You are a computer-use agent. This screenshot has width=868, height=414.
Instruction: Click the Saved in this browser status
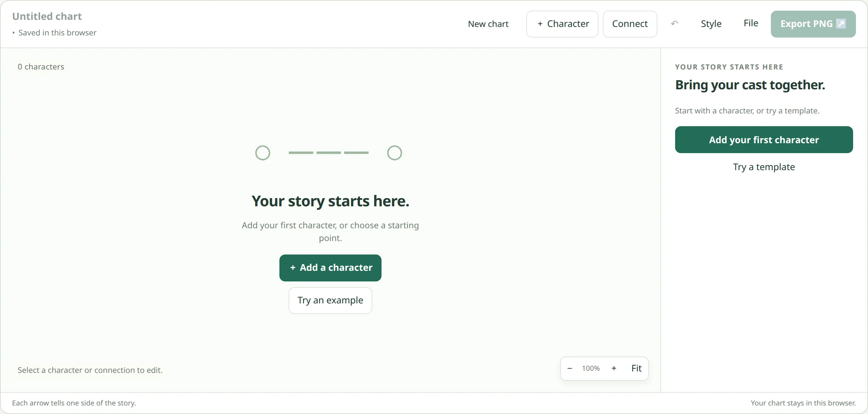click(57, 33)
